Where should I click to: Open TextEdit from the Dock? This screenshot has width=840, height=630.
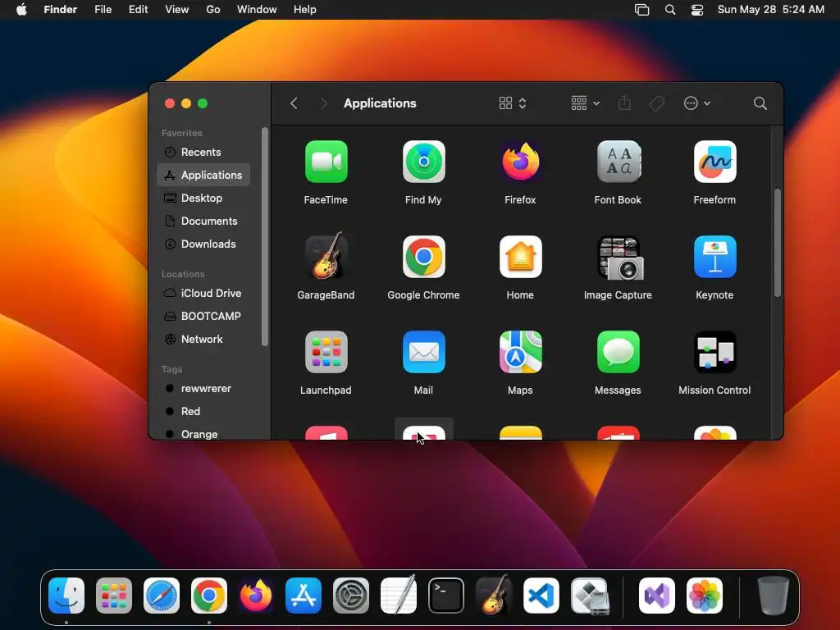click(399, 596)
